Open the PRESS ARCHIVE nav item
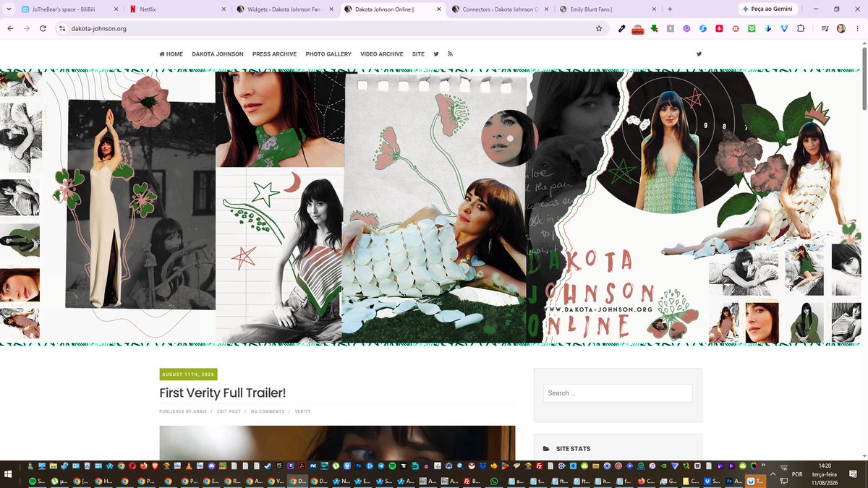 [x=274, y=54]
